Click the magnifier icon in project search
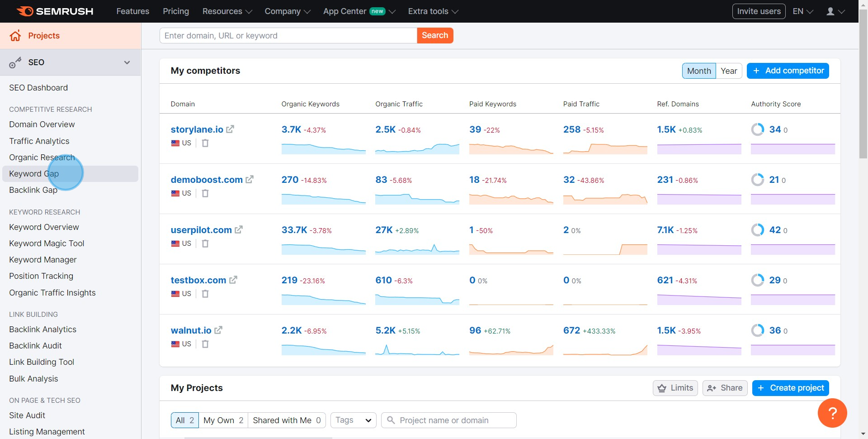 tap(391, 420)
